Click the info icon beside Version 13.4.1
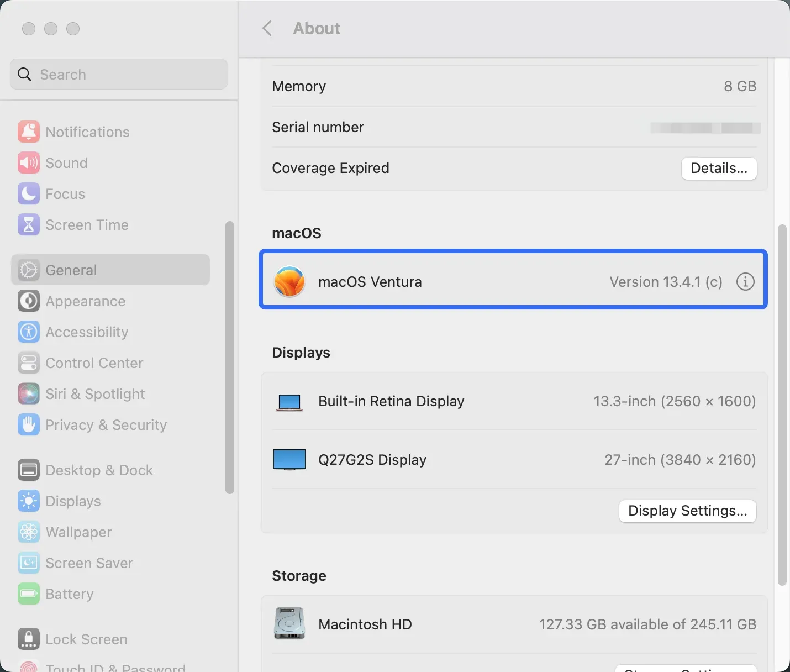Screen dimensions: 790x672 (745, 282)
